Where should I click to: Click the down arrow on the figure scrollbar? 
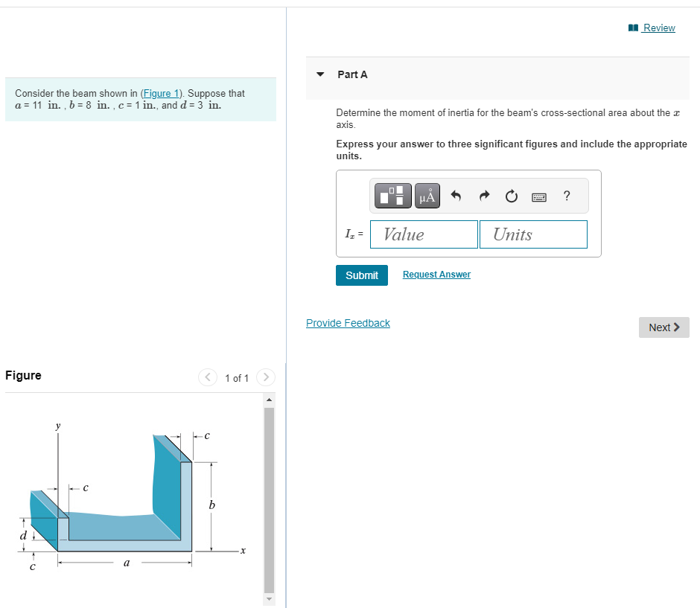(268, 598)
